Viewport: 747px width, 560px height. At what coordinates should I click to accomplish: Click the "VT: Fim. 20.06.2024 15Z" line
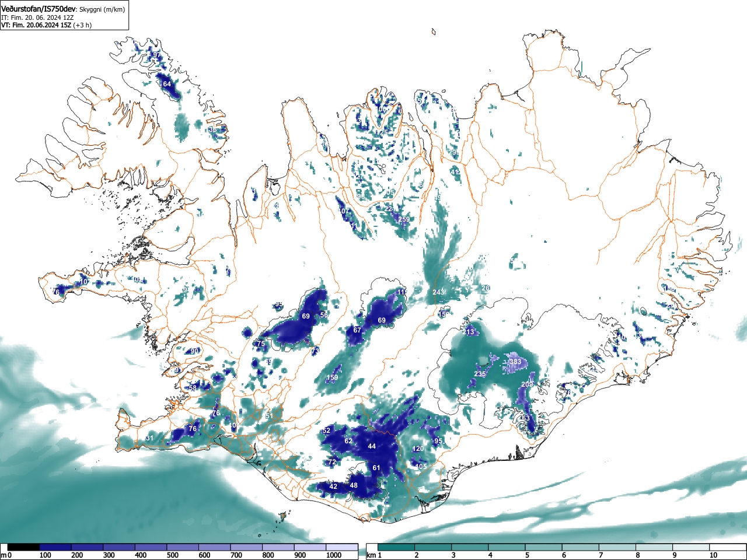click(x=36, y=25)
